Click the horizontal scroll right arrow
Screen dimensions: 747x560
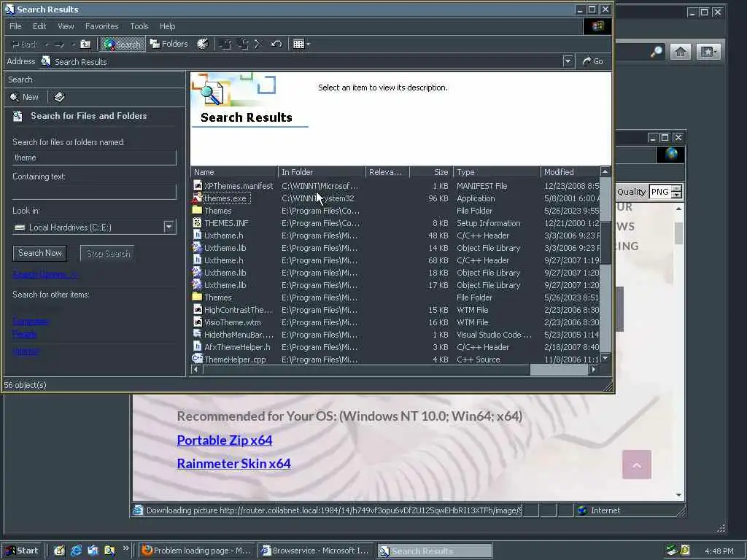pos(594,369)
